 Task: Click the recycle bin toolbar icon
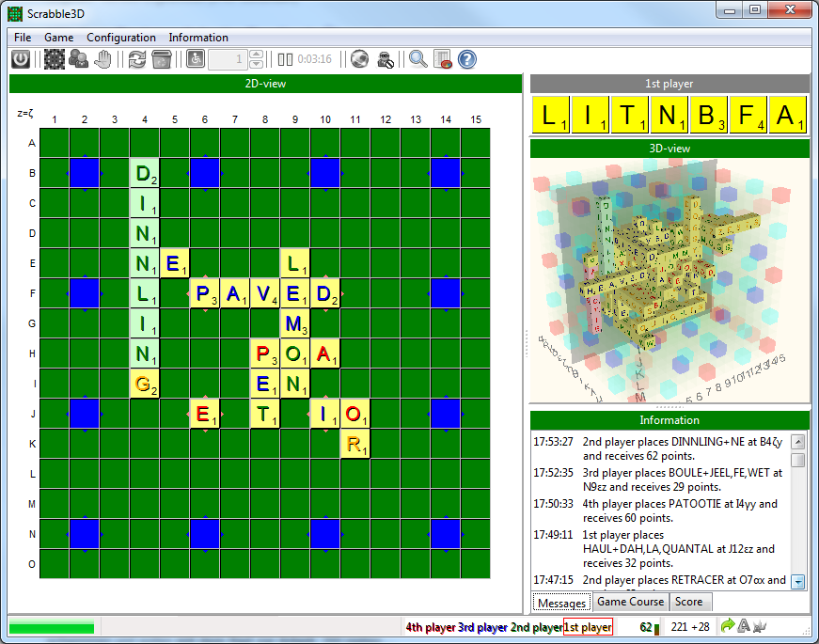click(162, 59)
